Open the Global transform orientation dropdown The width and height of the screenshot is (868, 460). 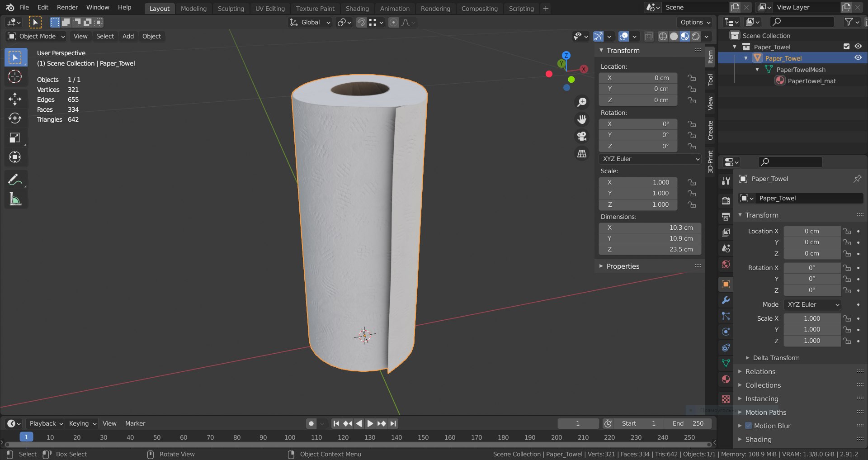310,22
